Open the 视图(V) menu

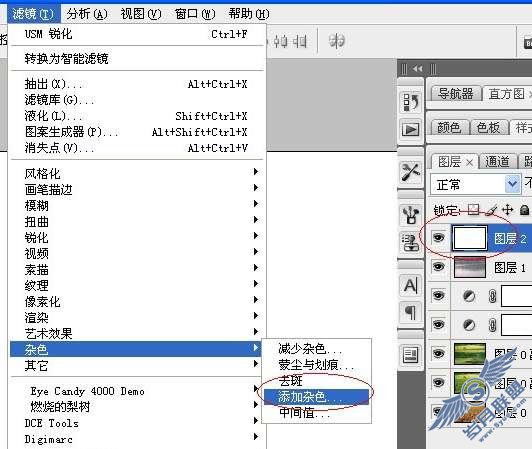(141, 14)
